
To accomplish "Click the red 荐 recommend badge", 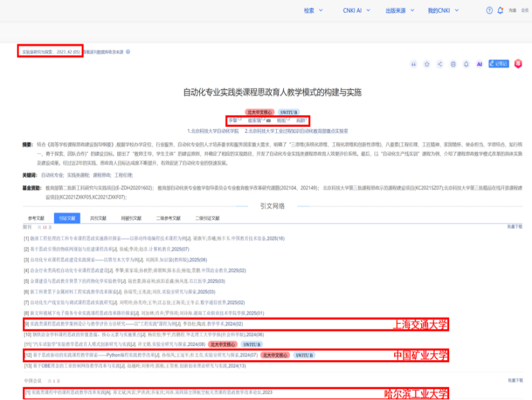I will 518,64.
